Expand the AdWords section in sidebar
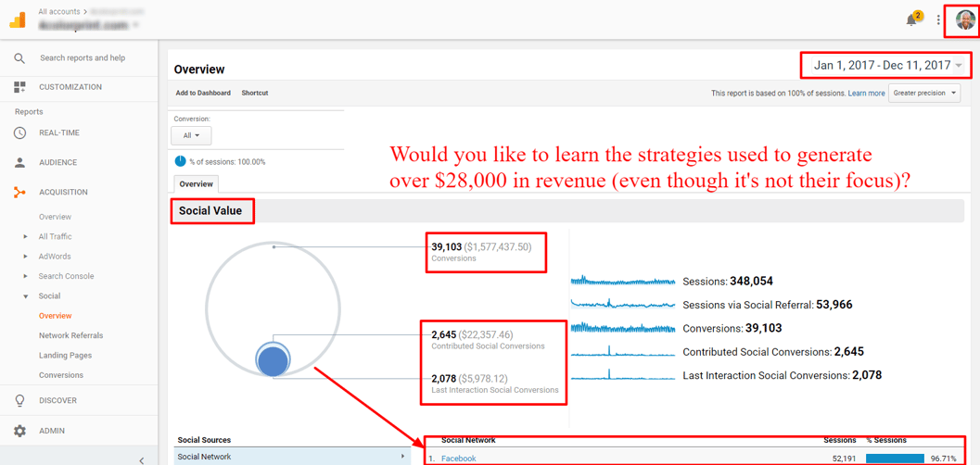This screenshot has height=465, width=980. [25, 257]
